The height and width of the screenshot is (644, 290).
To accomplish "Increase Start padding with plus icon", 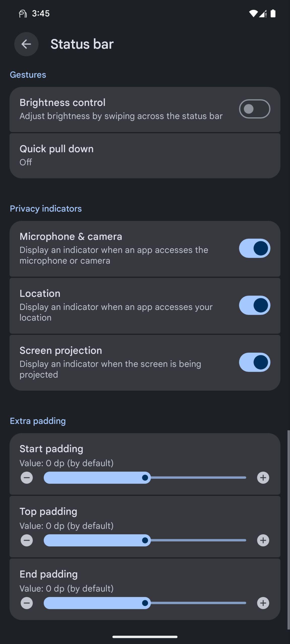I will click(263, 477).
